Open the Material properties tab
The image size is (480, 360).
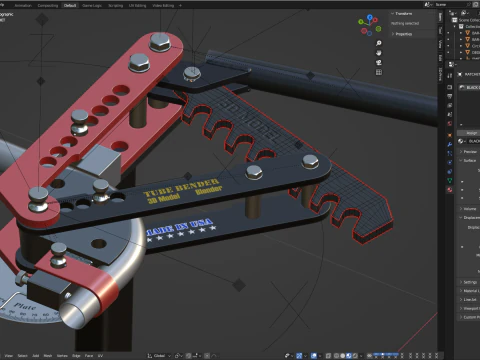click(x=450, y=189)
